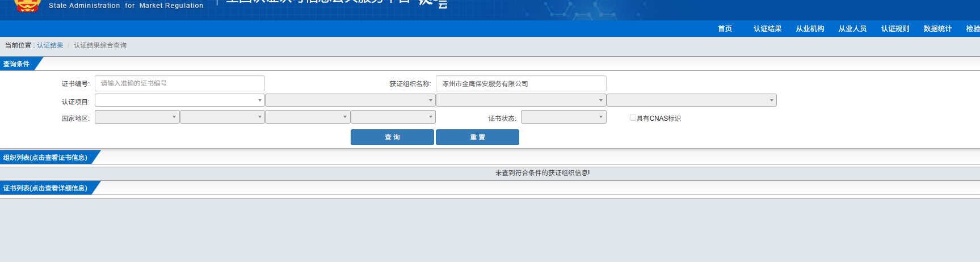Select 从业机构 in the navigation bar

point(810,29)
